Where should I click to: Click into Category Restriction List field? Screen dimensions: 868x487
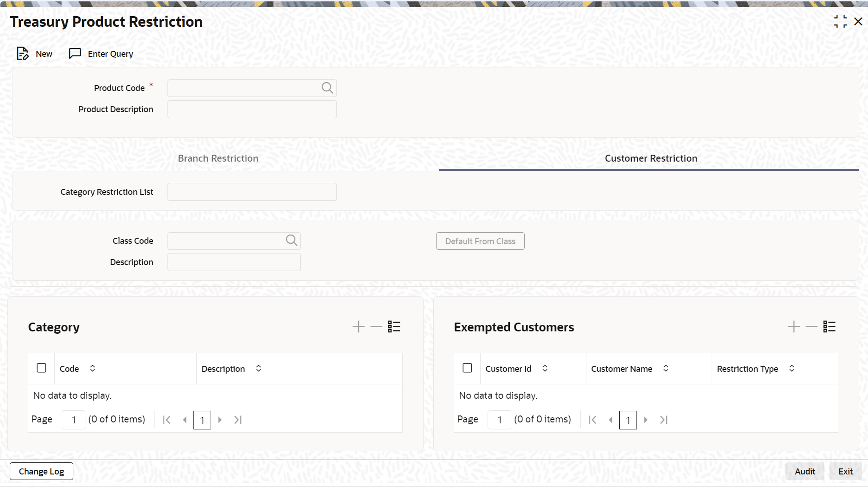click(x=252, y=192)
